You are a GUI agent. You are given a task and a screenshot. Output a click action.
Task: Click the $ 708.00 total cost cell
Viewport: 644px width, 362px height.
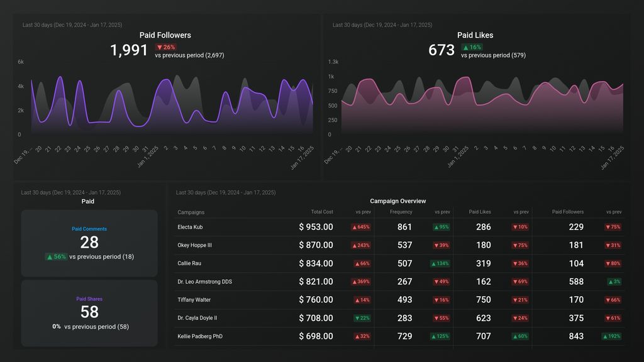point(316,318)
